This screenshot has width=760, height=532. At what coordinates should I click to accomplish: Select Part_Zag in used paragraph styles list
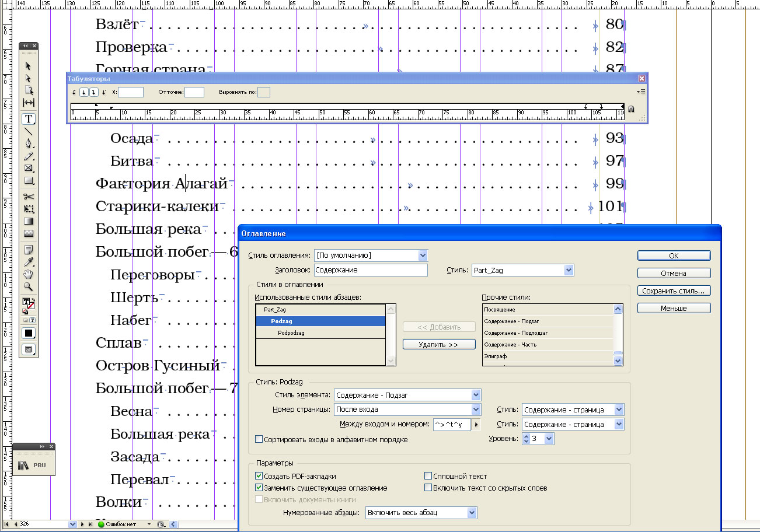(320, 310)
